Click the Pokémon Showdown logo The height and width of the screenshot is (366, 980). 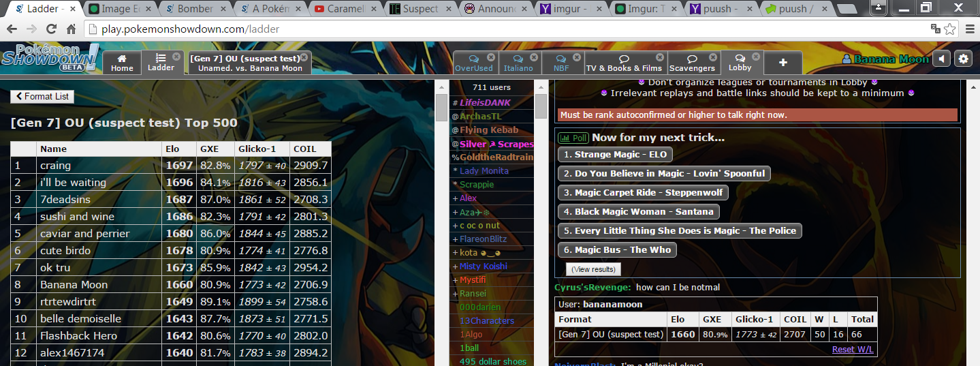[50, 58]
